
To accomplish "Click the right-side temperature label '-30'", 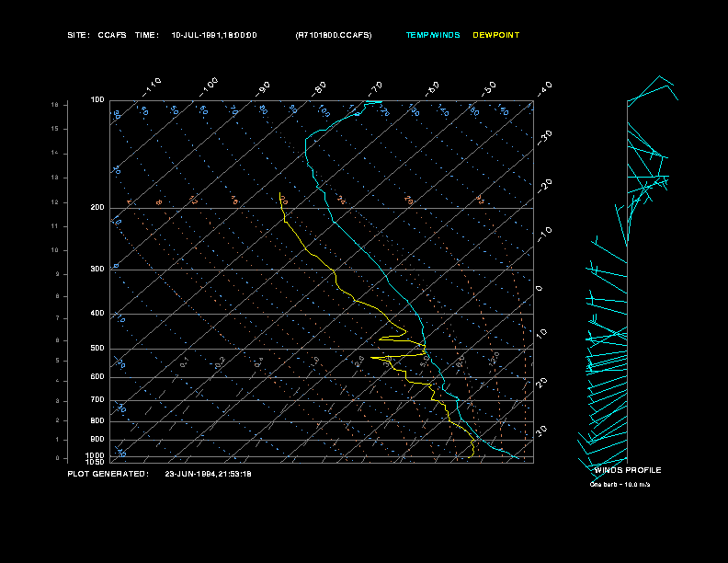I will [x=544, y=138].
